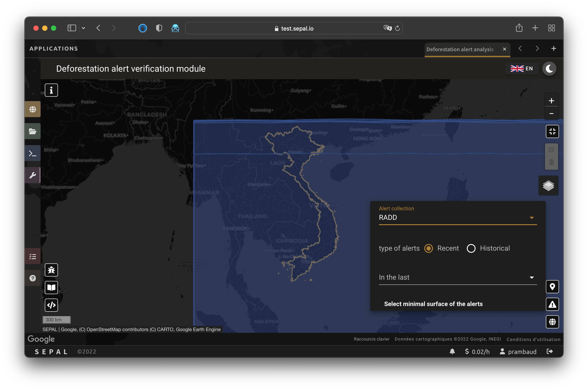588x390 pixels.
Task: Zoom in the map
Action: (x=551, y=101)
